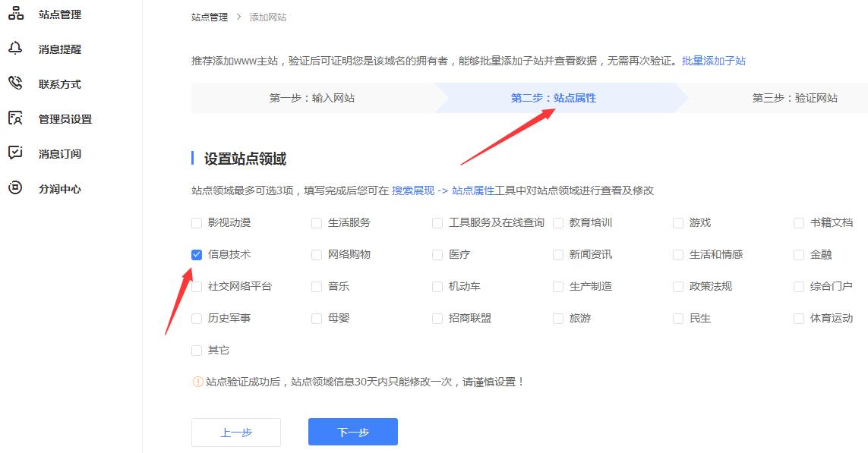Image resolution: width=868 pixels, height=453 pixels.
Task: Open the 分润中心 sidebar icon
Action: 16,187
